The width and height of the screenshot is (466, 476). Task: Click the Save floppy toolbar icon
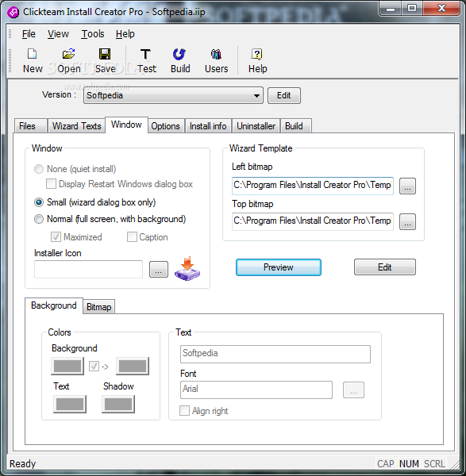click(105, 54)
